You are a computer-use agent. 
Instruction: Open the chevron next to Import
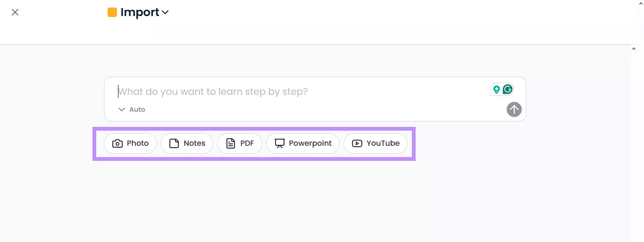165,13
